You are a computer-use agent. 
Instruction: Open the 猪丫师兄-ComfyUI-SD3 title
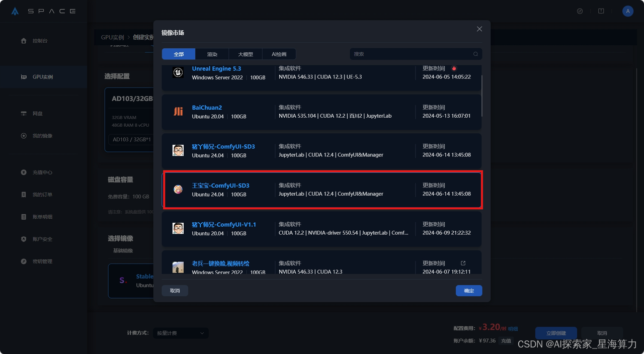(x=223, y=146)
